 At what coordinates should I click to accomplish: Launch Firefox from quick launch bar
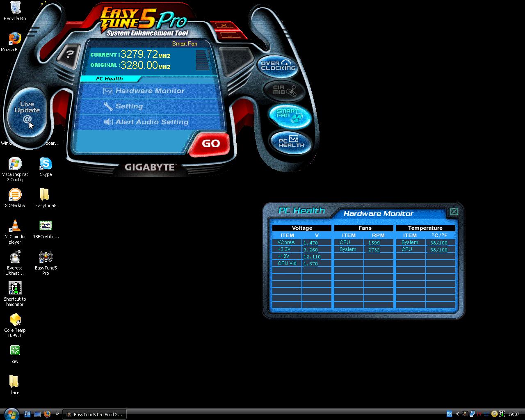pos(47,414)
